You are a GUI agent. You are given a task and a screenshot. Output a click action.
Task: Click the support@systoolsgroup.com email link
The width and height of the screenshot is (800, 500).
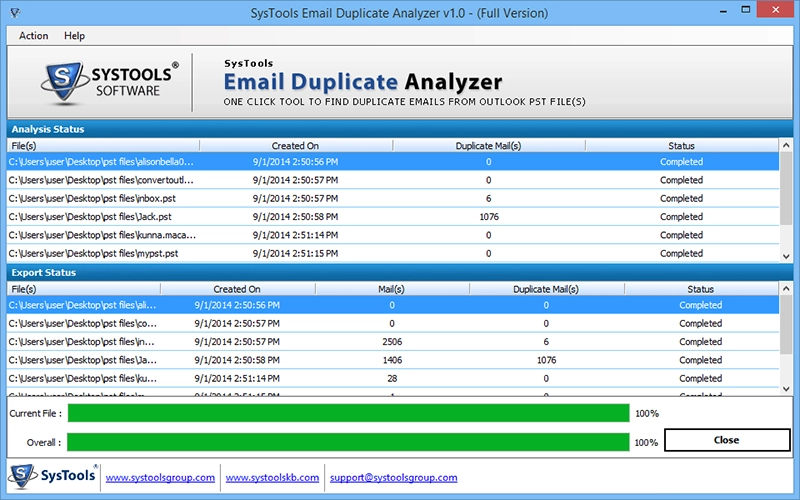point(393,478)
